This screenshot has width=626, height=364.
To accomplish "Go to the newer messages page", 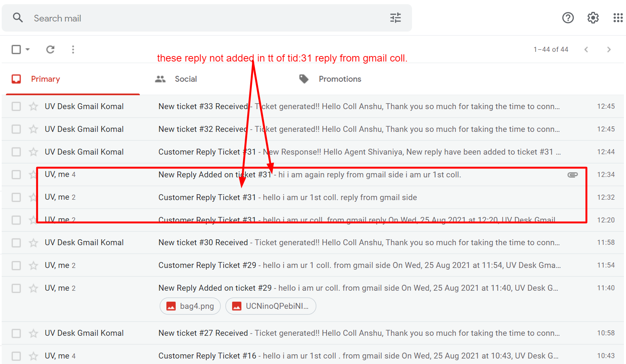I will (x=586, y=49).
